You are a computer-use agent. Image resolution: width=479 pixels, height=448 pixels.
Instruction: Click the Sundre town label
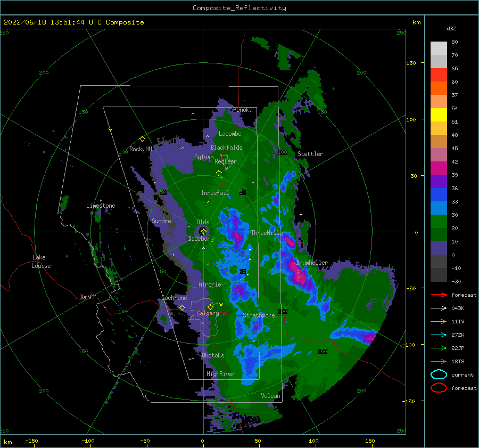161,221
